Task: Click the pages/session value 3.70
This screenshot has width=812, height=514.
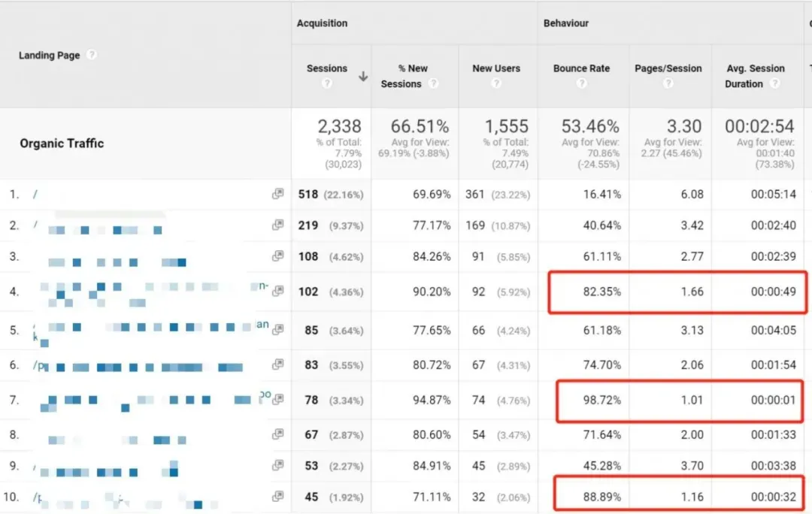Action: 692,466
